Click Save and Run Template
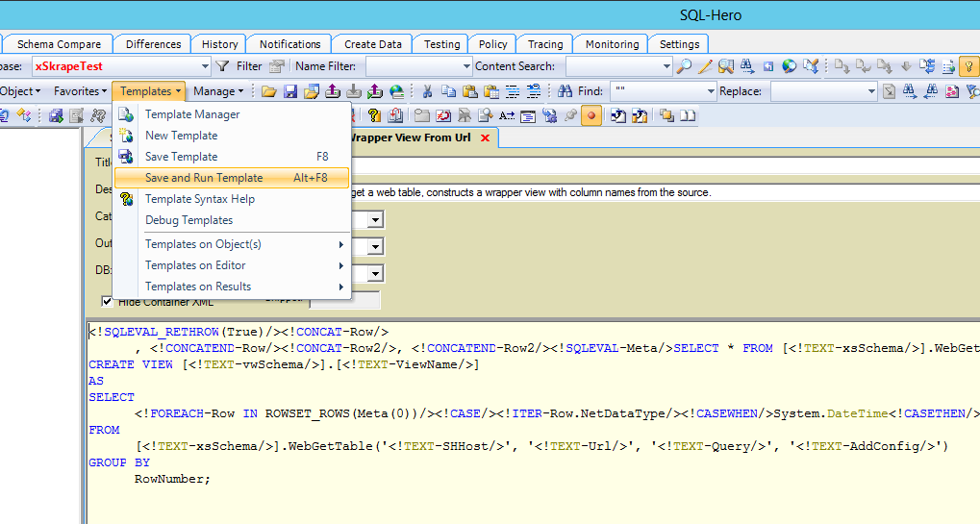The image size is (980, 524). (x=231, y=178)
